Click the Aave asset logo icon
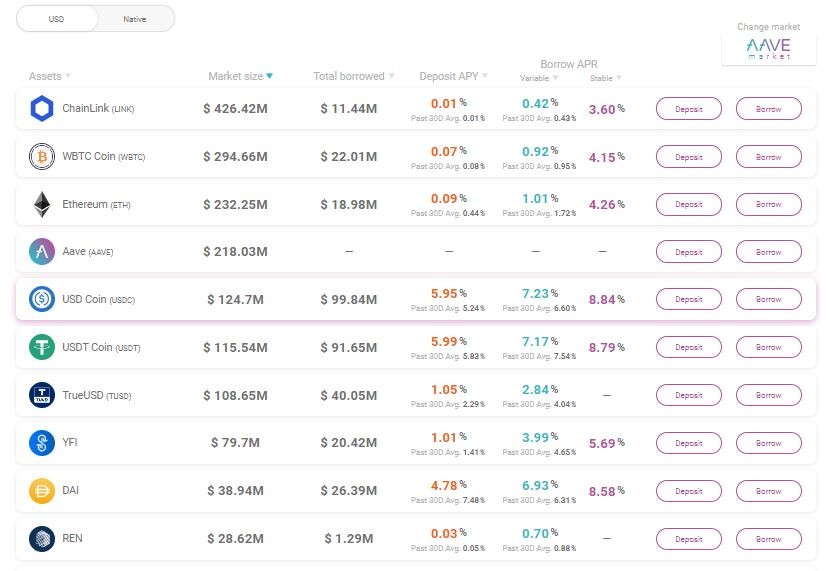Image resolution: width=826 pixels, height=571 pixels. pos(42,251)
